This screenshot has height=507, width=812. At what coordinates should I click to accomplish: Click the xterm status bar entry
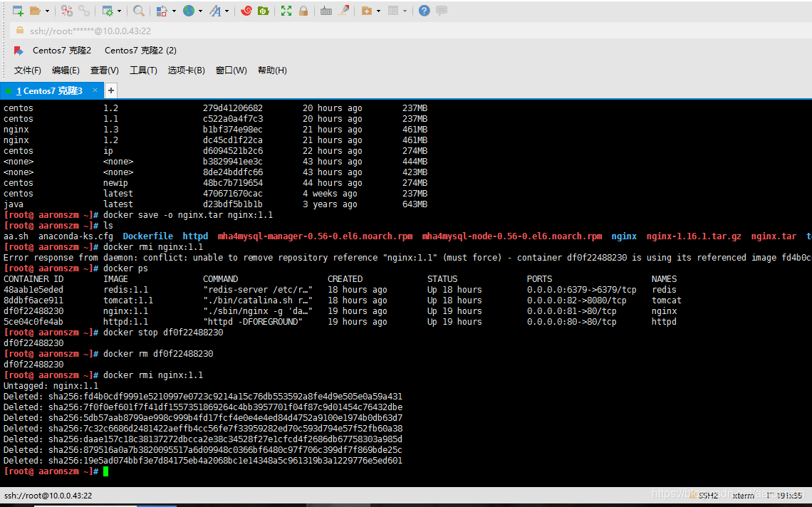click(743, 496)
